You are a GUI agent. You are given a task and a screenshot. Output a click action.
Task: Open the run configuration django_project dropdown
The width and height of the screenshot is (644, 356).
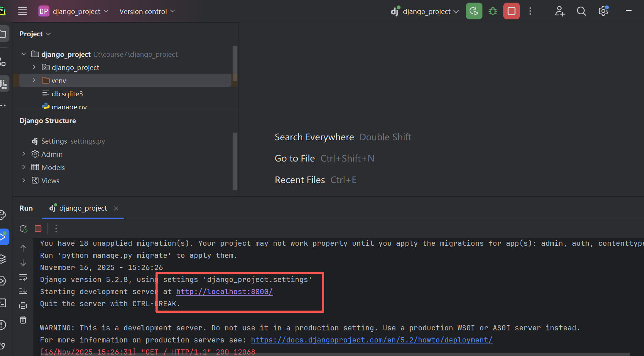[425, 11]
